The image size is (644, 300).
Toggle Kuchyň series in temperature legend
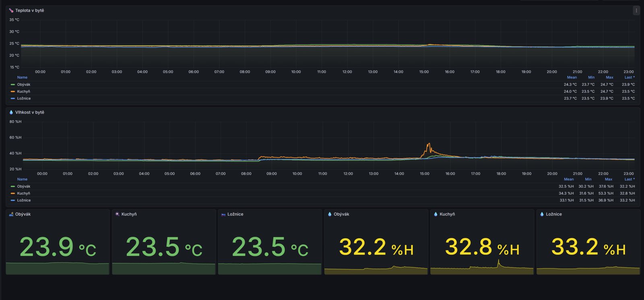pos(23,91)
